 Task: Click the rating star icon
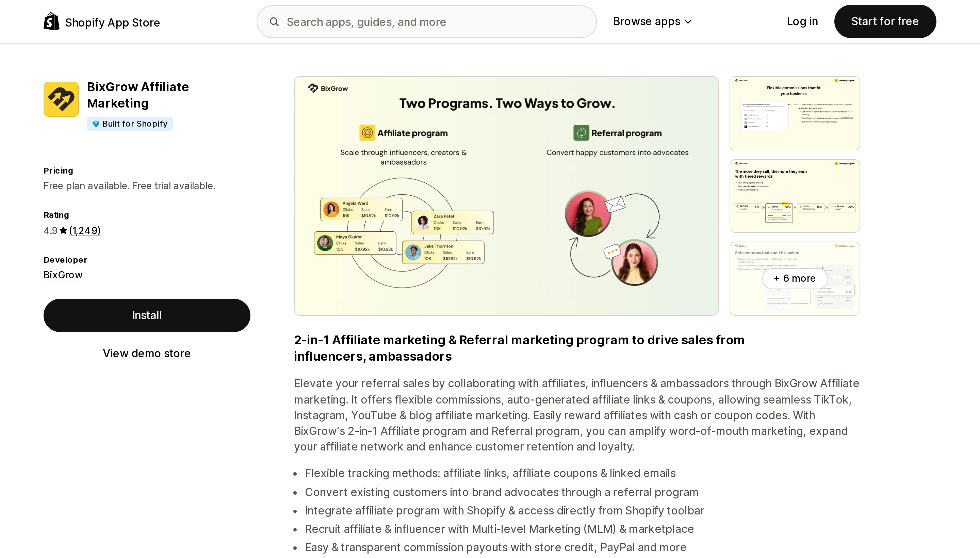point(63,230)
